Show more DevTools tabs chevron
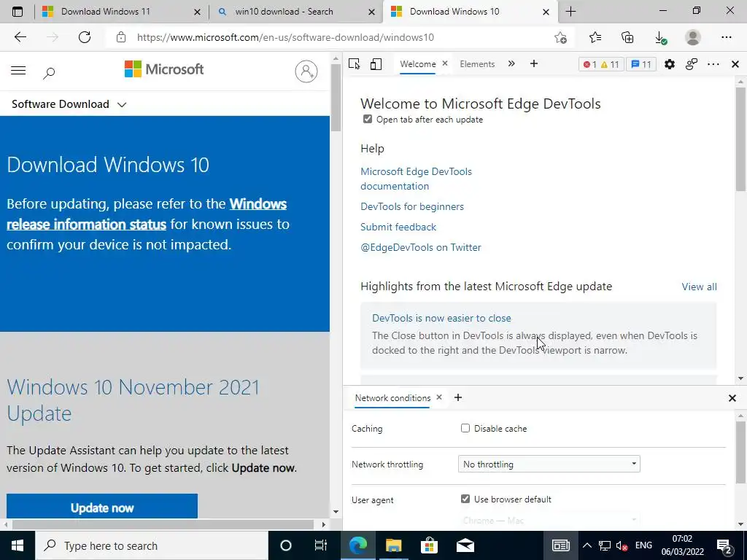Screen dimensions: 747x560 [x=511, y=64]
